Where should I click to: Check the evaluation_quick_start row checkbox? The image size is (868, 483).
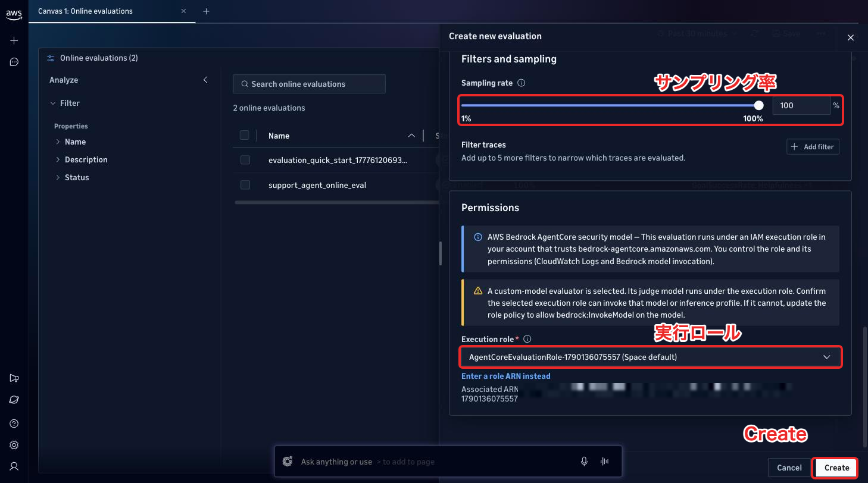(245, 160)
